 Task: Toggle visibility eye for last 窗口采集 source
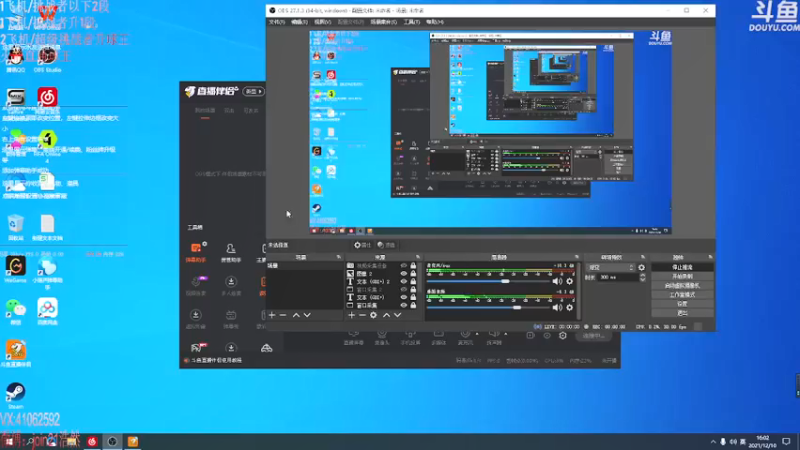(404, 305)
